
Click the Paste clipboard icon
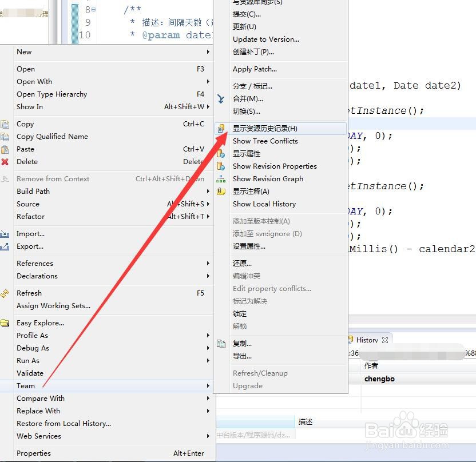tap(5, 150)
